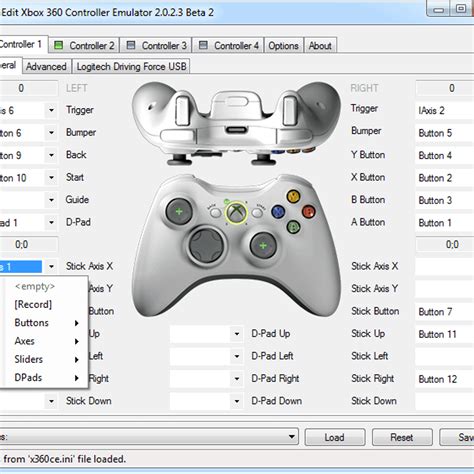Open the D-Pad Up mapping dropdown
Viewport: 474px width, 474px height.
[x=237, y=334]
